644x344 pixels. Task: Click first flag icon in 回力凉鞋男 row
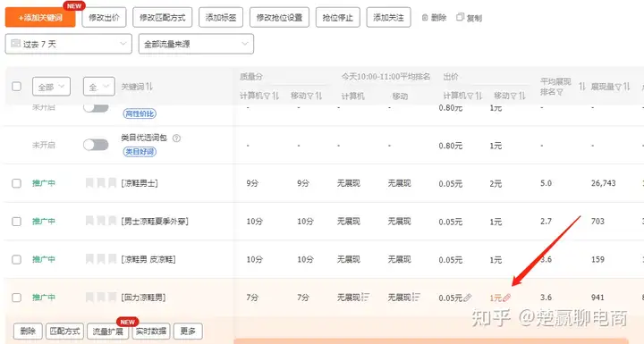[x=89, y=298]
